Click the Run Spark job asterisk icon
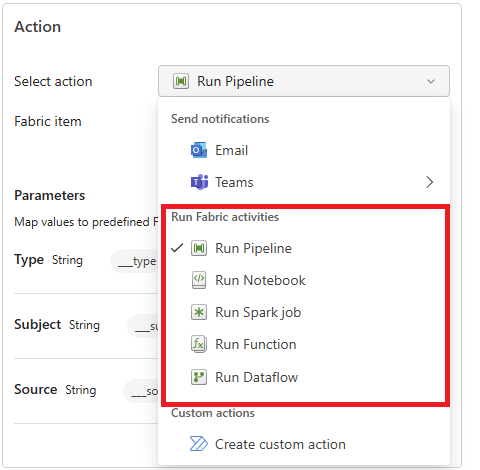 (x=199, y=312)
